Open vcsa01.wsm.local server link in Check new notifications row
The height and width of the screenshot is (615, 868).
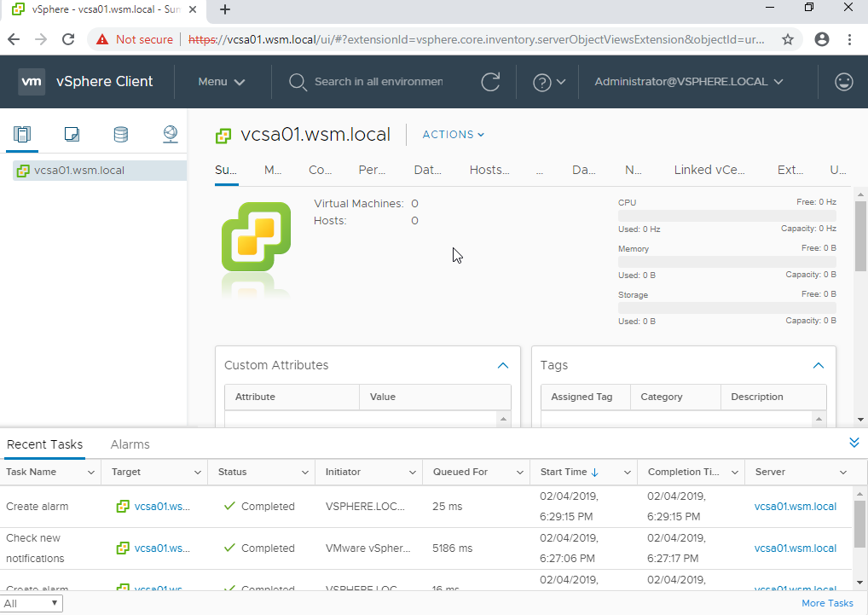(x=795, y=548)
